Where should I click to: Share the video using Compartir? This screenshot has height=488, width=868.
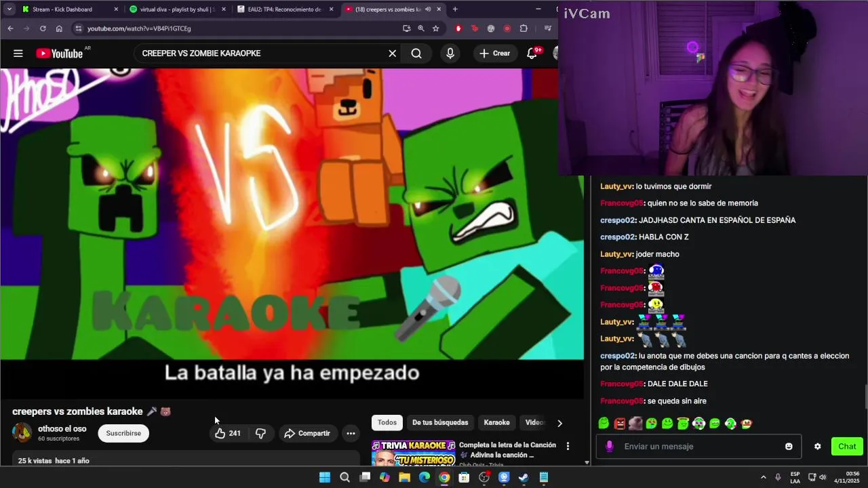click(307, 433)
